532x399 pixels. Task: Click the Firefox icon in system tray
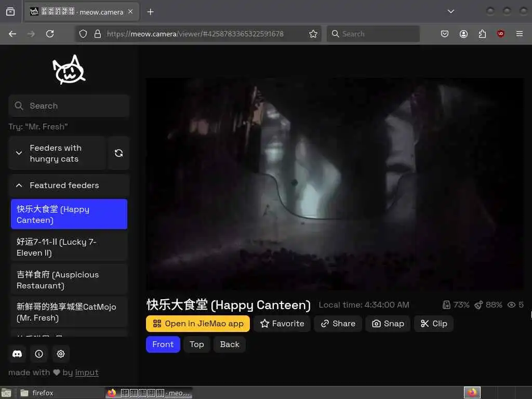pos(472,393)
